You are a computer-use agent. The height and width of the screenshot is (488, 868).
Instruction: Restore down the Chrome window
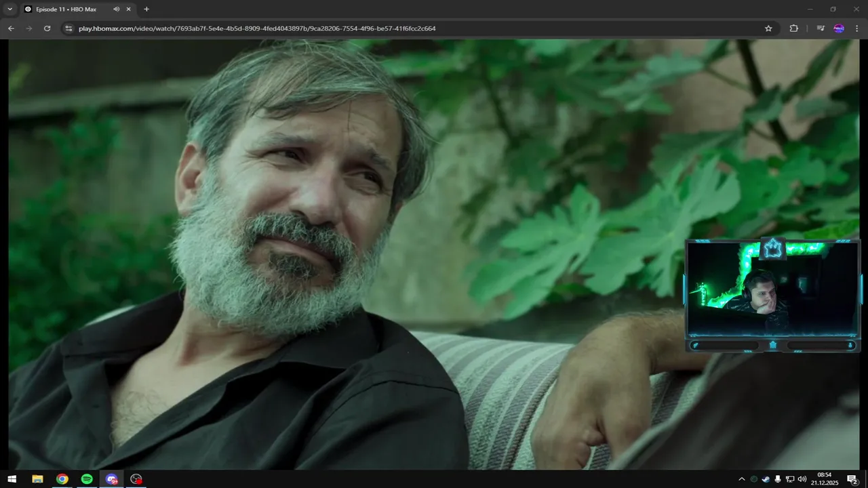pos(833,9)
